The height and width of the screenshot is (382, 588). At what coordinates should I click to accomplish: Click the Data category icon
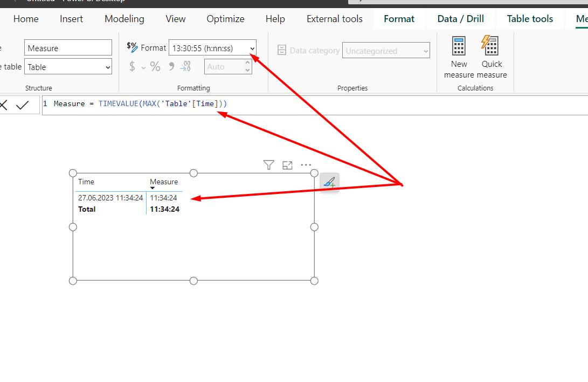[x=282, y=50]
